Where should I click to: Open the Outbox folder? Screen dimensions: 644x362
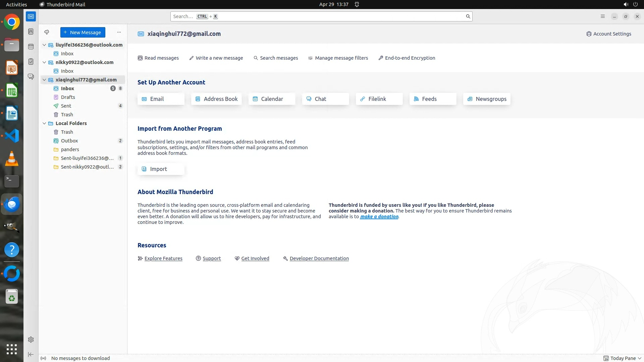click(x=69, y=141)
